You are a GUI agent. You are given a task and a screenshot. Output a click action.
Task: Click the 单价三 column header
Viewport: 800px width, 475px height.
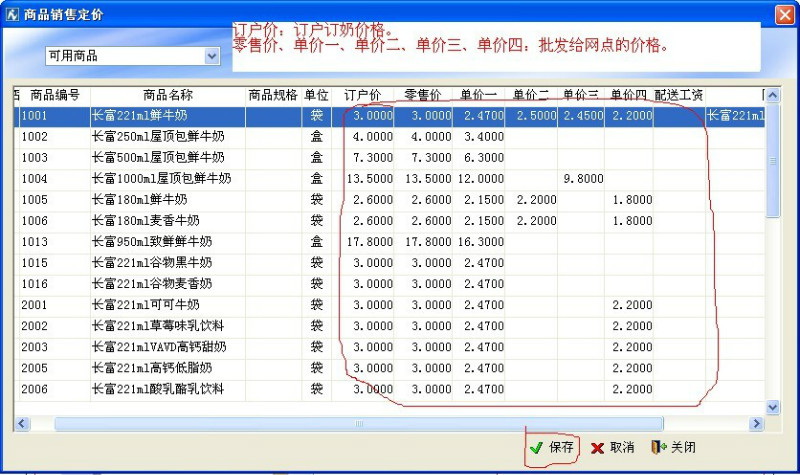click(x=581, y=95)
